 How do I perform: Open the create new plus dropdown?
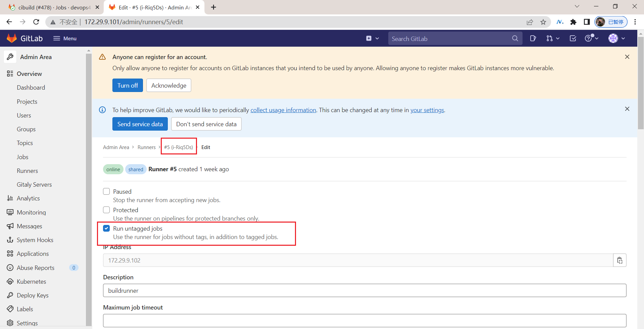(373, 38)
